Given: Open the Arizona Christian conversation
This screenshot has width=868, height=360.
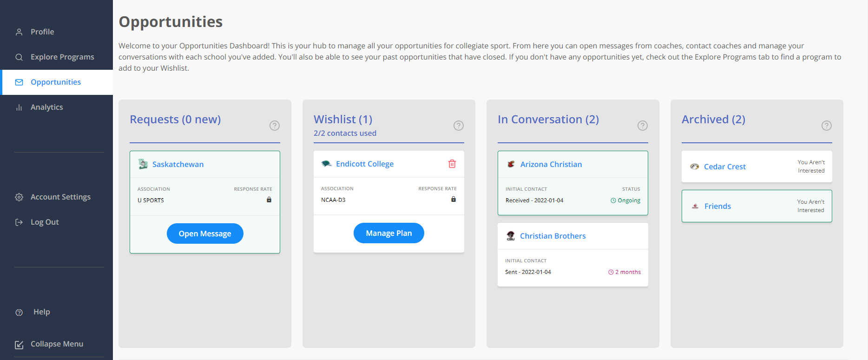Looking at the screenshot, I should [x=551, y=164].
